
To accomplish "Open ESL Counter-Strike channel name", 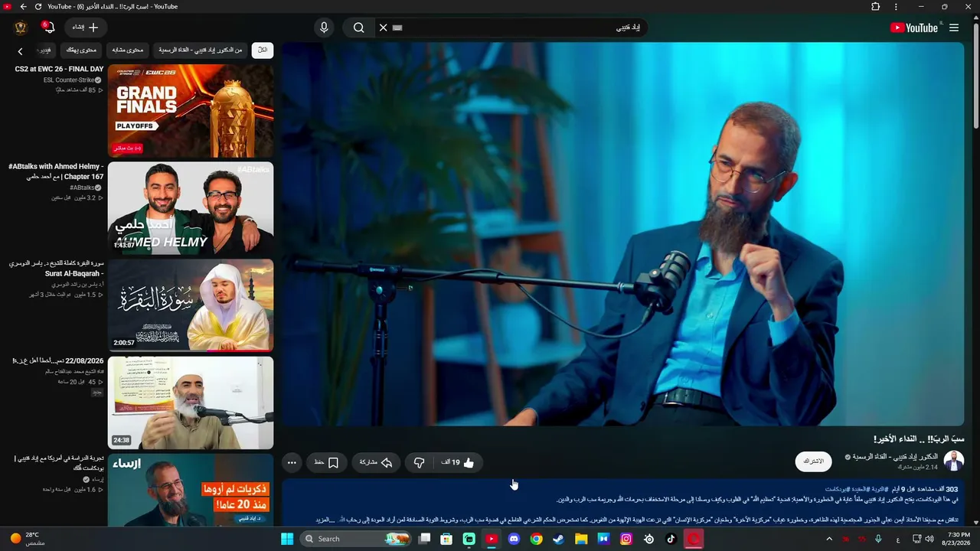I will [70, 80].
